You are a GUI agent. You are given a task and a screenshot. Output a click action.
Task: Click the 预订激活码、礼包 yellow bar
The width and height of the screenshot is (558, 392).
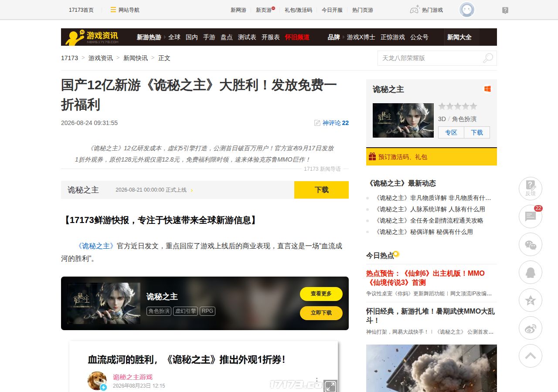[x=432, y=156]
